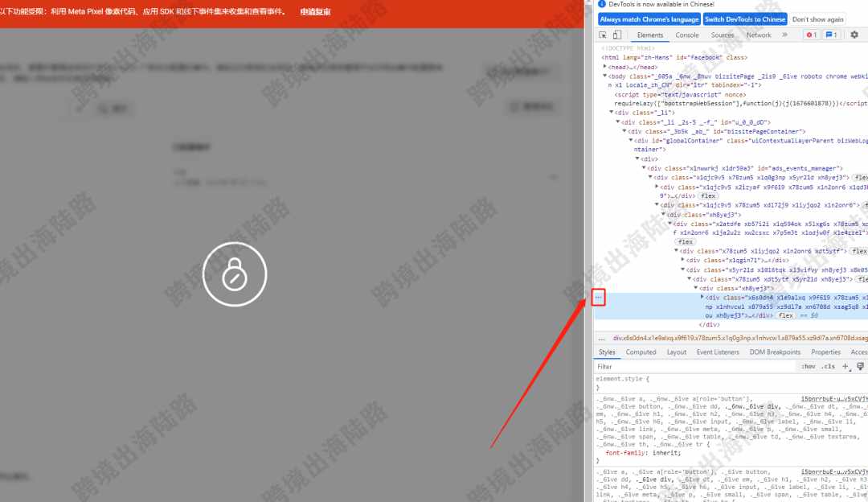The height and width of the screenshot is (502, 868).
Task: Click the lock icon on the page overlay
Action: 235,274
